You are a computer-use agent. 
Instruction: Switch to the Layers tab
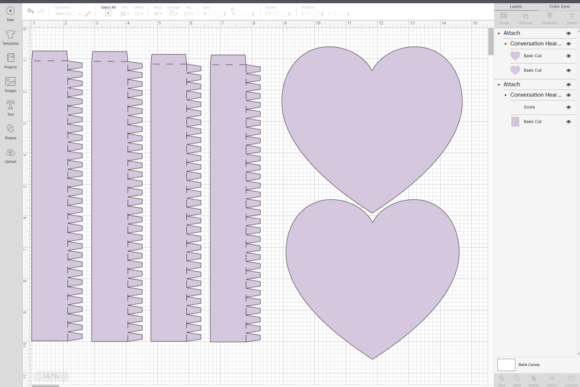pos(516,6)
